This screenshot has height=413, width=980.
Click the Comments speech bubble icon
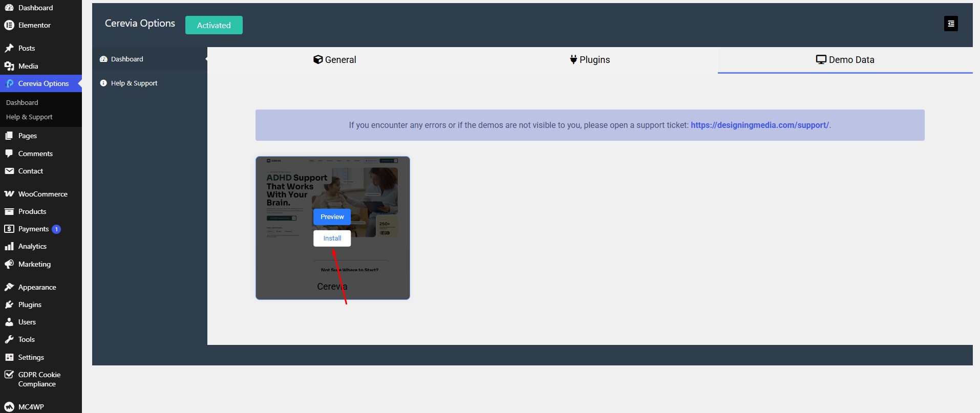tap(9, 154)
